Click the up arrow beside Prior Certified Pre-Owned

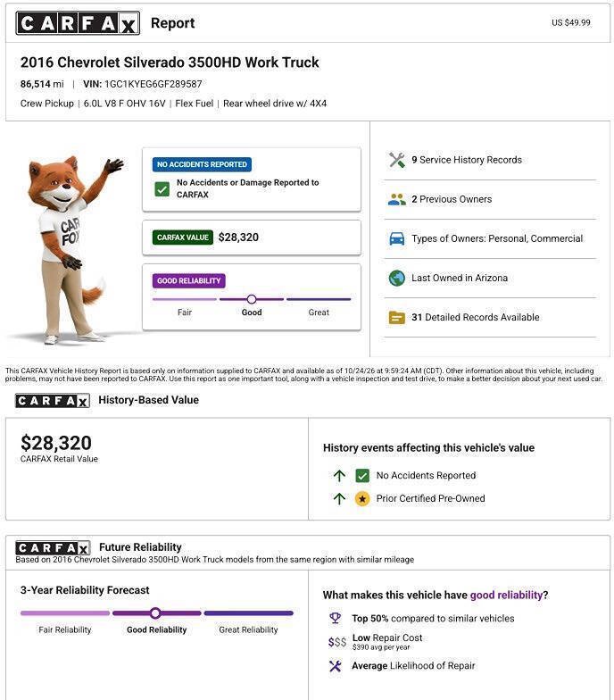339,498
